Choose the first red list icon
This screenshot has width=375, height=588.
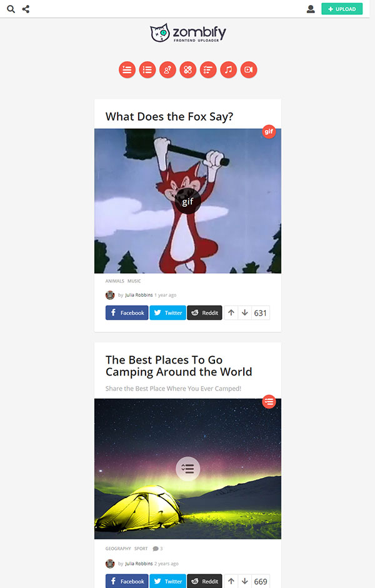127,70
